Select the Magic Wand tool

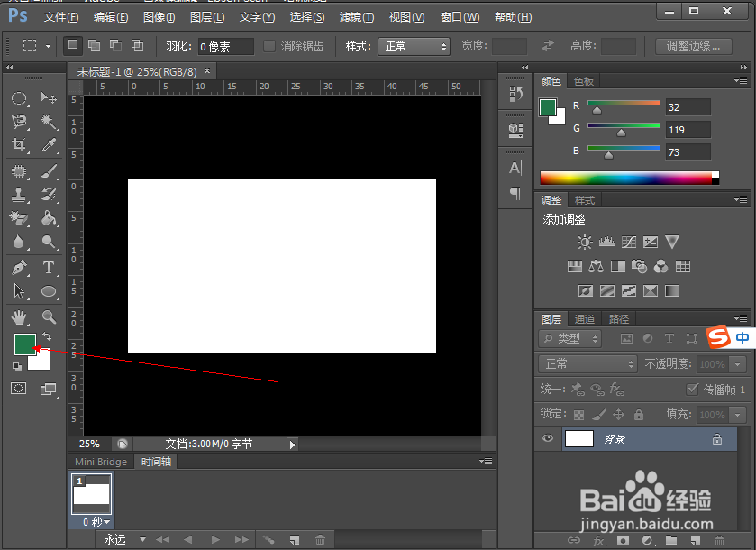[x=49, y=121]
